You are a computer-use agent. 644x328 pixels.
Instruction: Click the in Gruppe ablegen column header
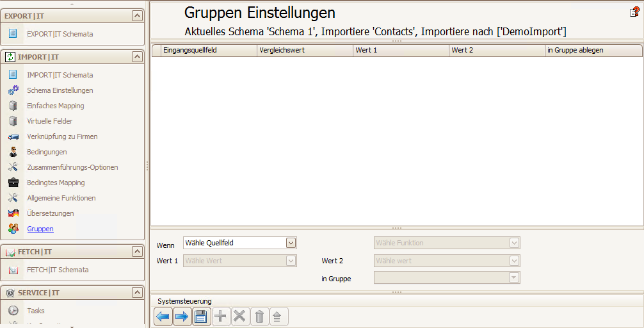coord(593,50)
